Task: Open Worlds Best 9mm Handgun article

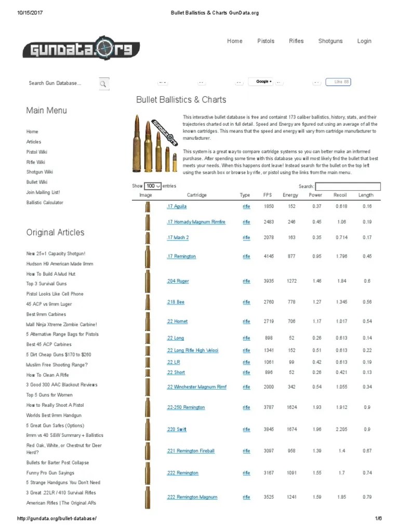Action: (x=54, y=416)
